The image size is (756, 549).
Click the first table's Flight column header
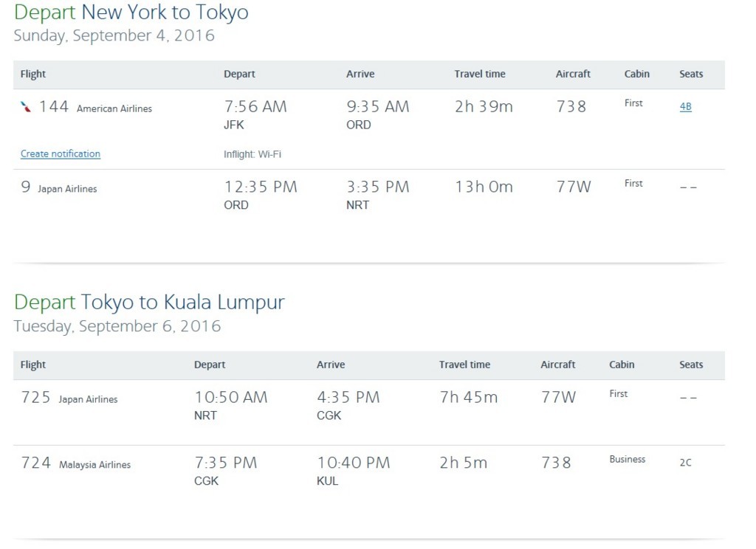33,74
